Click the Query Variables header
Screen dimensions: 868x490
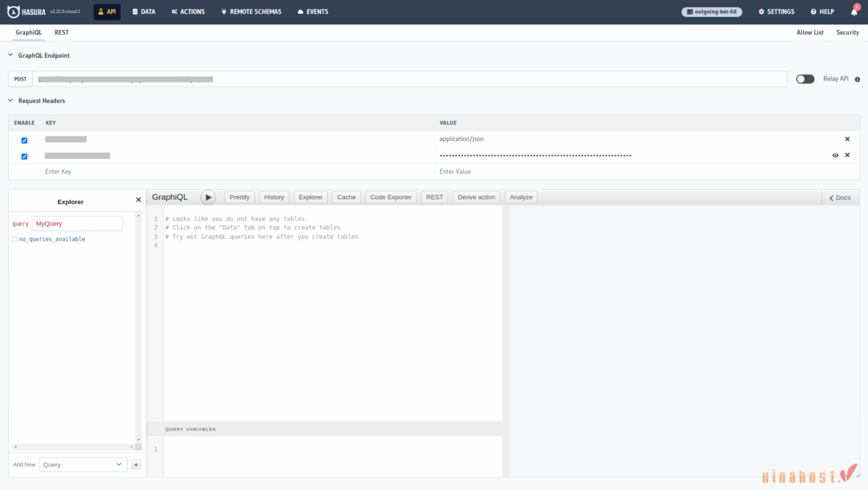tap(324, 429)
